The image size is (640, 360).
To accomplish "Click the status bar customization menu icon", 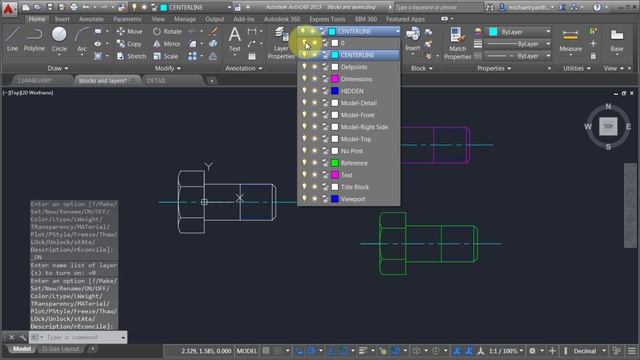I will (631, 351).
